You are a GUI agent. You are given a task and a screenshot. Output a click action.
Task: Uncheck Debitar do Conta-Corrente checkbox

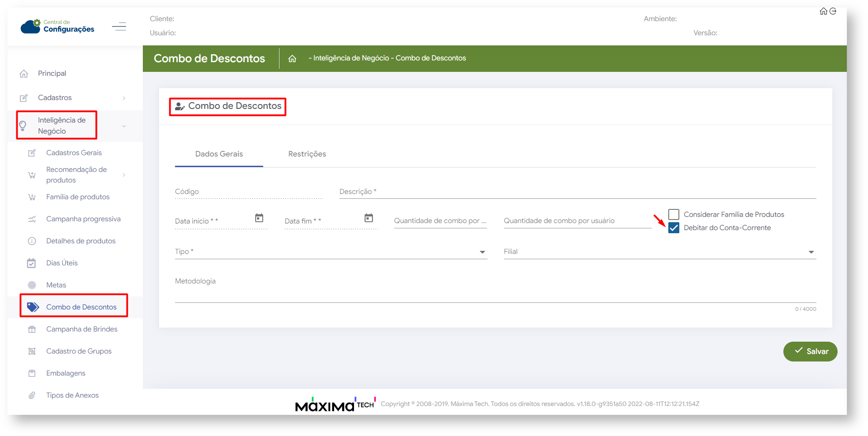674,227
